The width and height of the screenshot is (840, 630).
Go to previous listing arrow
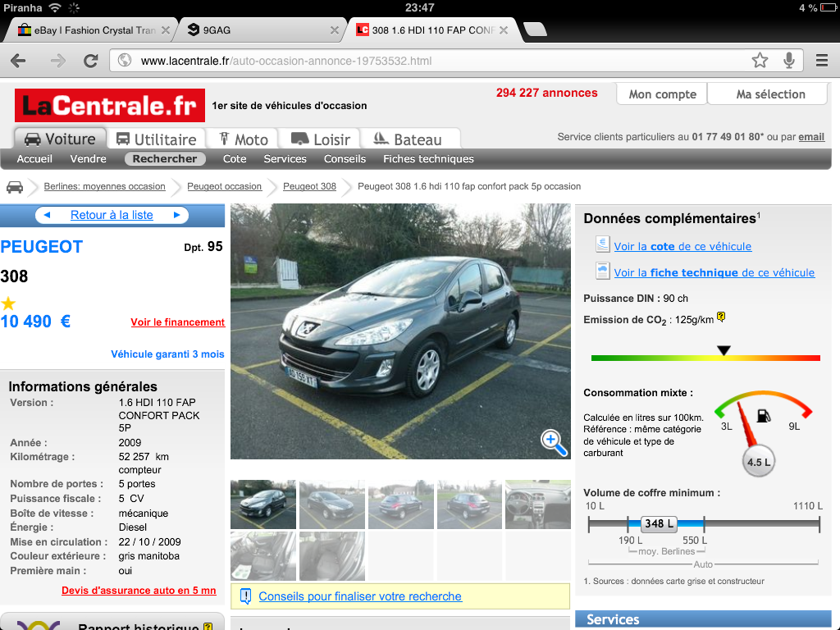click(47, 215)
